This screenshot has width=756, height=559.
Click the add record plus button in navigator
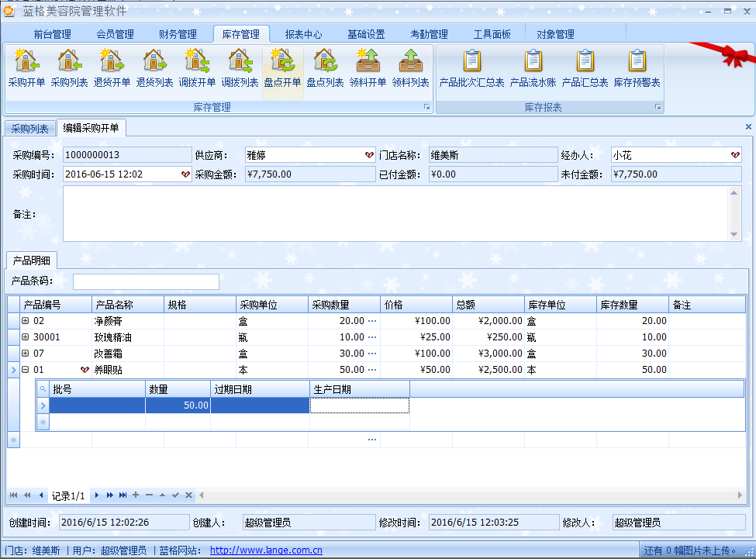coord(136,495)
